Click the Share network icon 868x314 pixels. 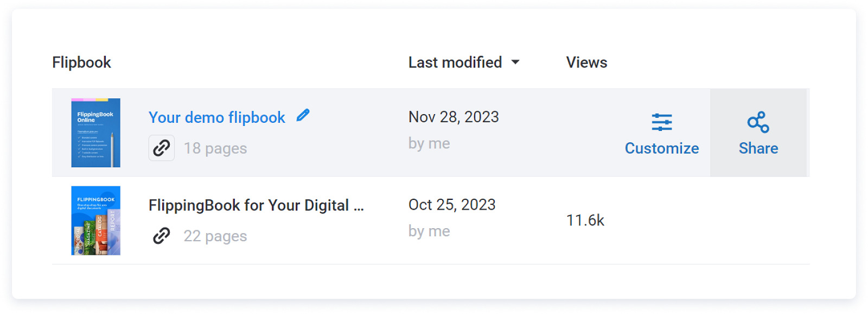757,121
